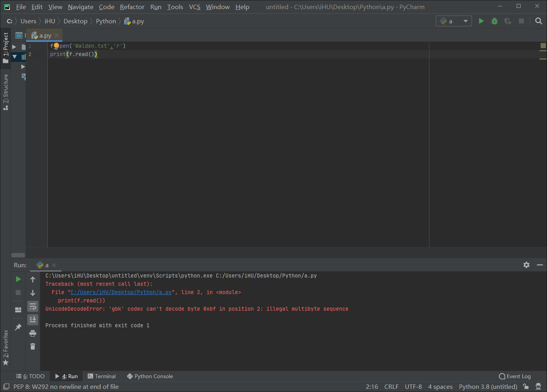Screen dimensions: 547x392
Task: Click the PEP 8 W292 status bar message
Action: pyautogui.click(x=66, y=386)
